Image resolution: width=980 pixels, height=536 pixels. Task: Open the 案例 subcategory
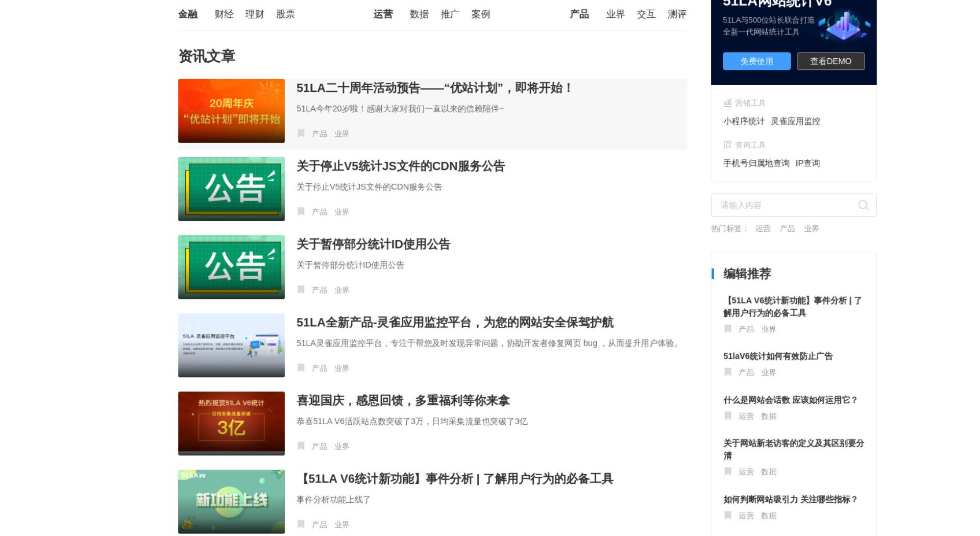coord(480,14)
